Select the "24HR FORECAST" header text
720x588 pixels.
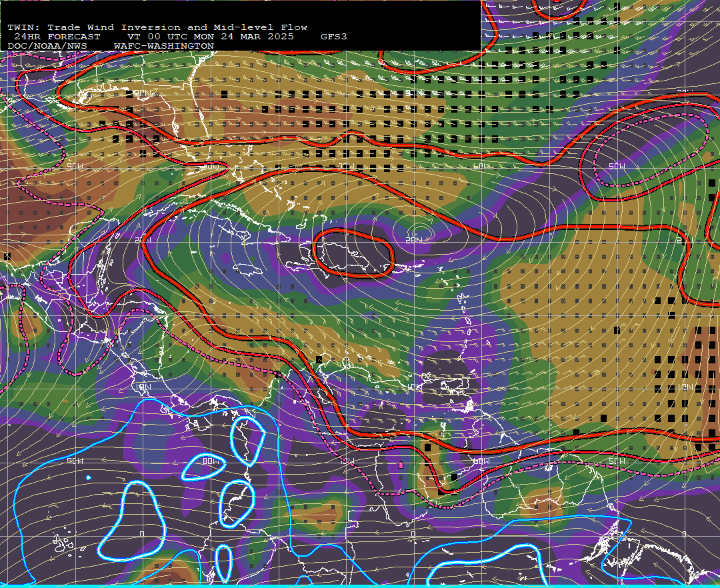(x=57, y=37)
